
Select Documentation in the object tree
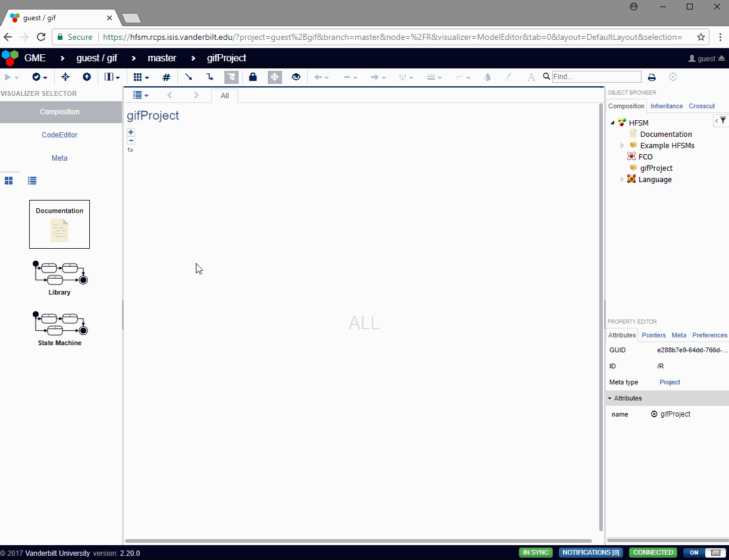[x=666, y=134]
